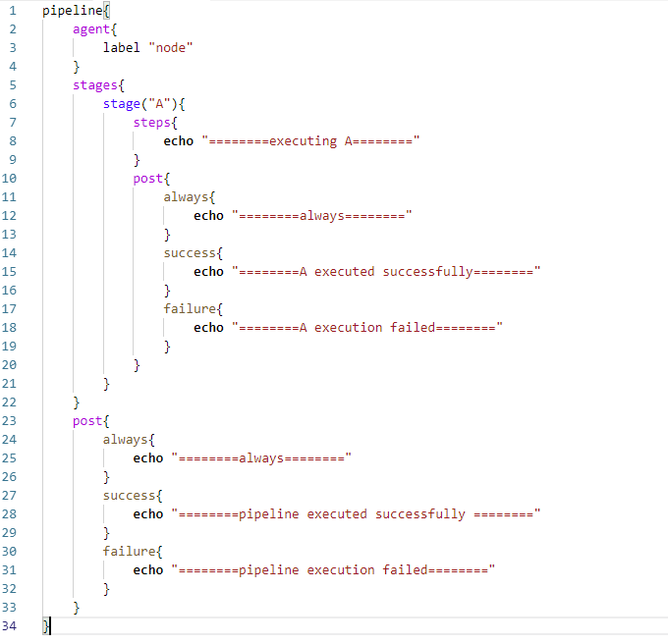Click the 'steps' keyword on line 7

click(x=152, y=122)
